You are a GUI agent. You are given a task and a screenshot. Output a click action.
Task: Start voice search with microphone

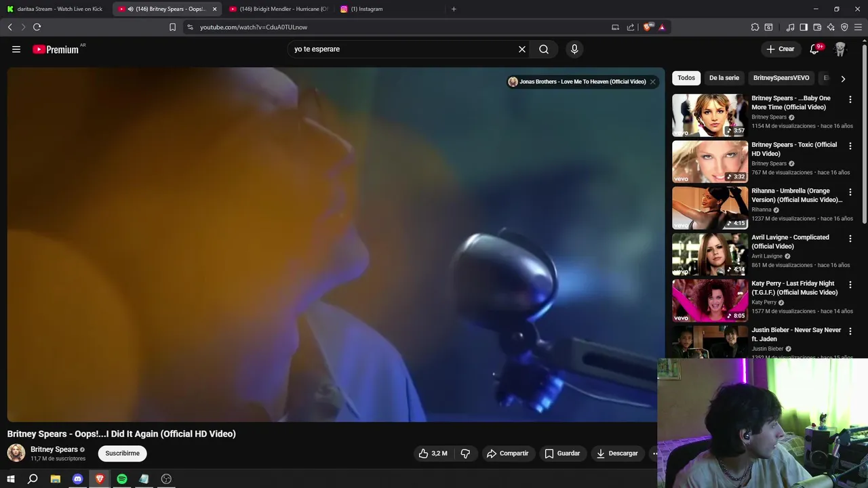pyautogui.click(x=574, y=49)
